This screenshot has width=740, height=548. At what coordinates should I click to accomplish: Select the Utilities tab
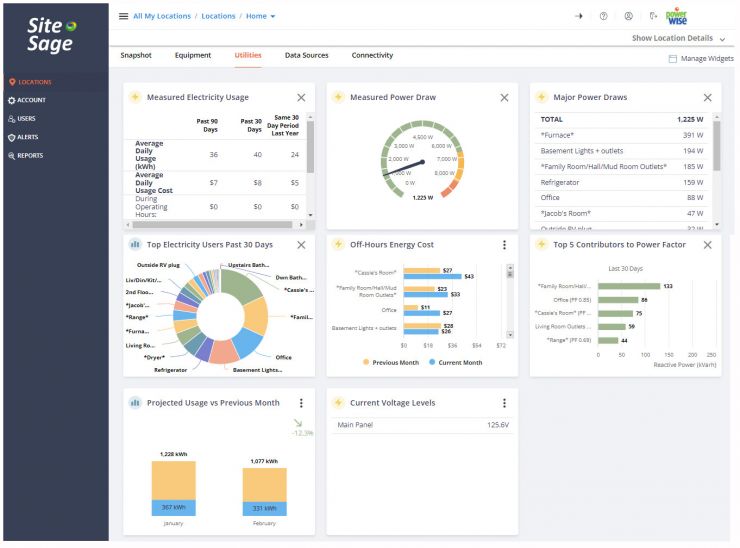point(248,55)
